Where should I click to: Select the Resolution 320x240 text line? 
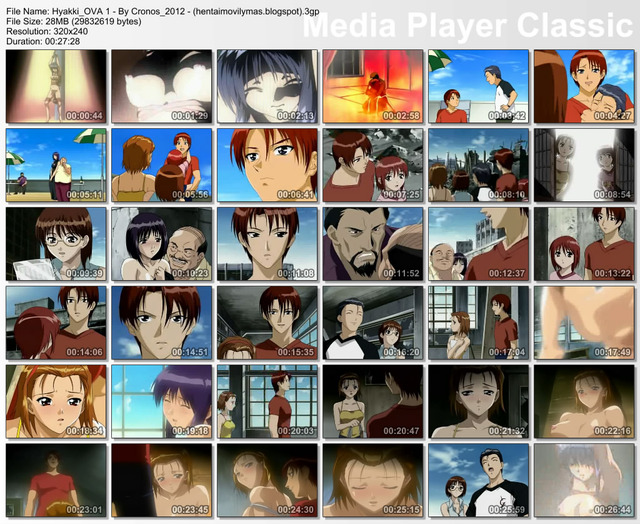tap(47, 31)
